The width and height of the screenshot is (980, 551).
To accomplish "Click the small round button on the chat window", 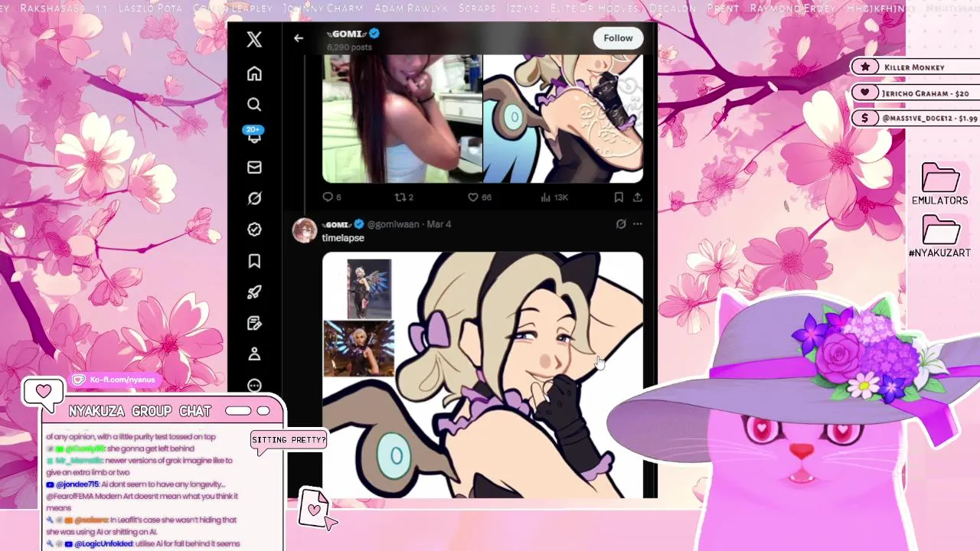I will 263,411.
